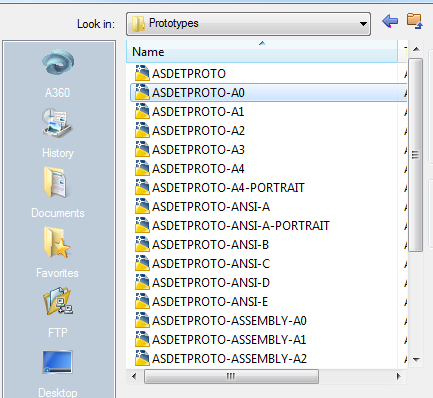433x398 pixels.
Task: Select ASDETPROTO-ANSI-A-PORTRAIT file name
Action: 241,226
